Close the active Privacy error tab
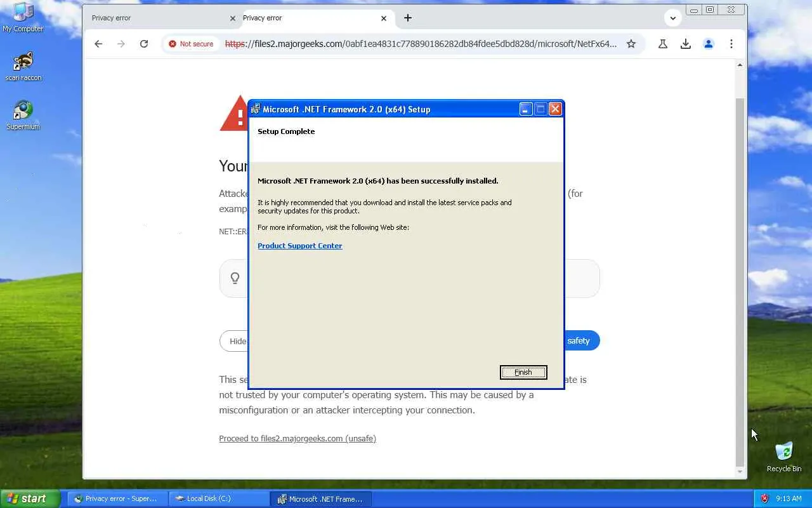812x508 pixels. tap(384, 18)
